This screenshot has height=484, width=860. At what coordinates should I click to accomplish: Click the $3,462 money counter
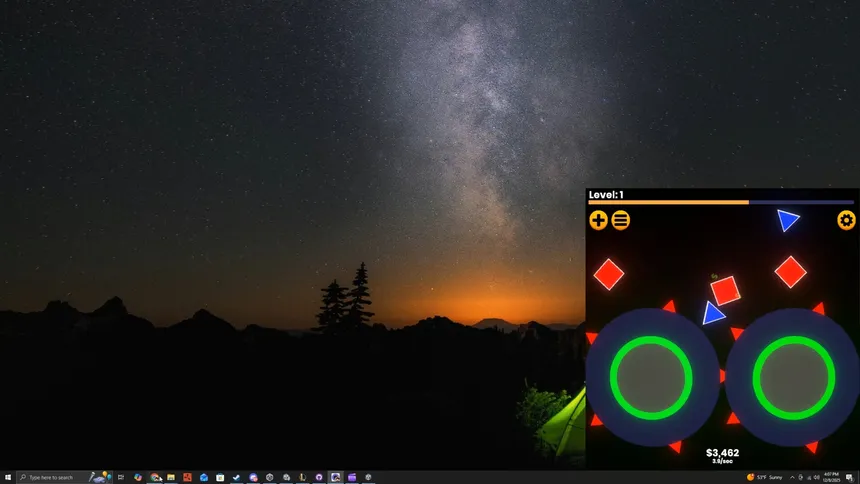click(722, 453)
